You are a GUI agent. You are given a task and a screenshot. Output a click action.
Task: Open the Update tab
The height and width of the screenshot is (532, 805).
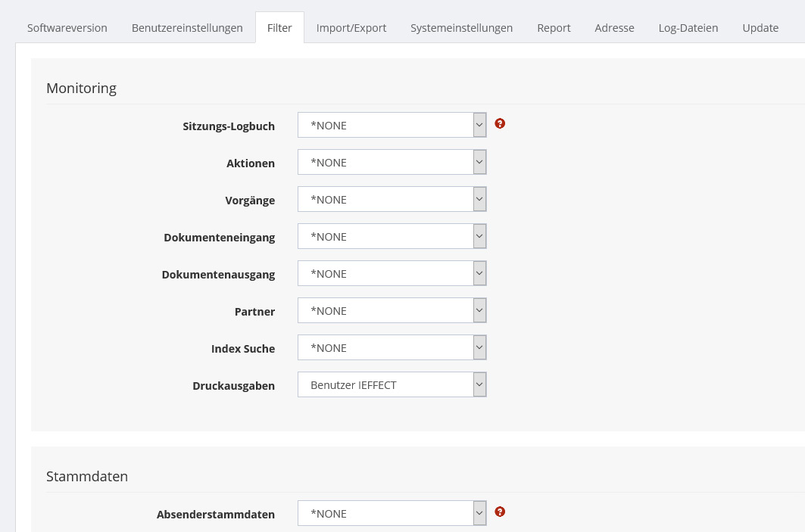[x=760, y=28]
